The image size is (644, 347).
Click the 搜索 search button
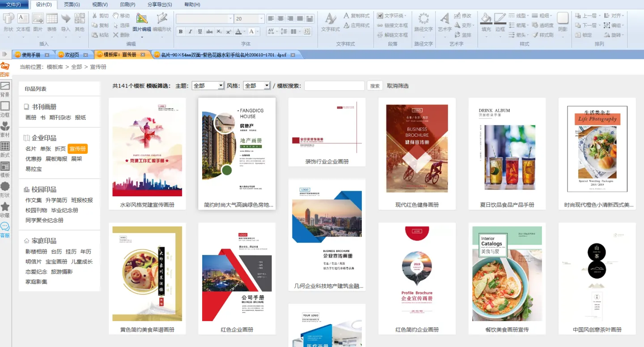point(375,86)
